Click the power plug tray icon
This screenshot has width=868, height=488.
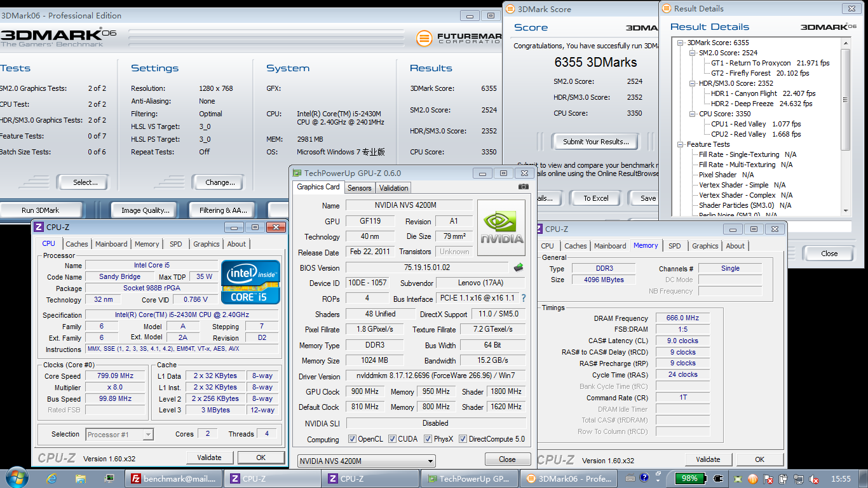[719, 478]
